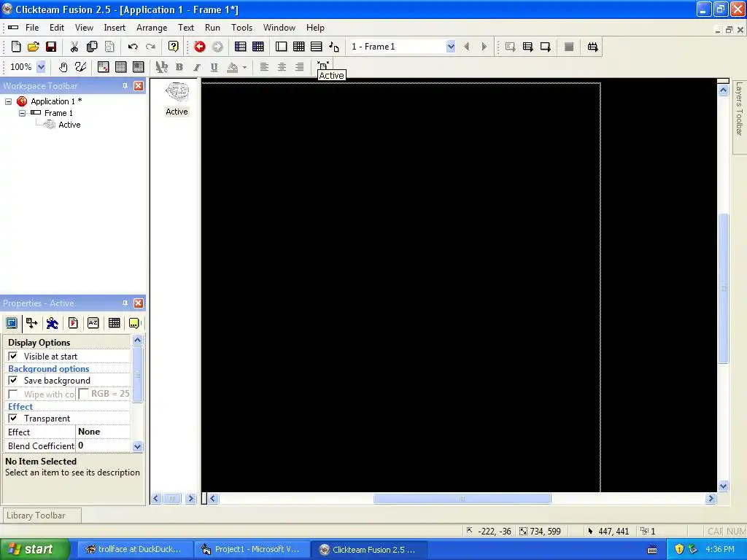
Task: Open the Event List Editor icon
Action: coord(317,47)
